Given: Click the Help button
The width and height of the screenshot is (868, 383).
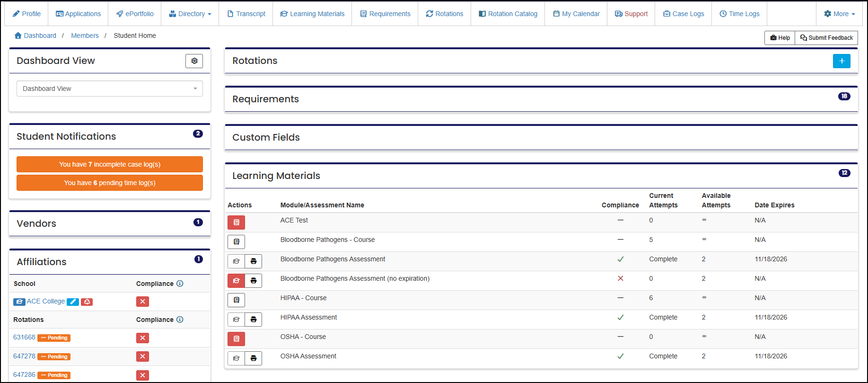Looking at the screenshot, I should 780,38.
